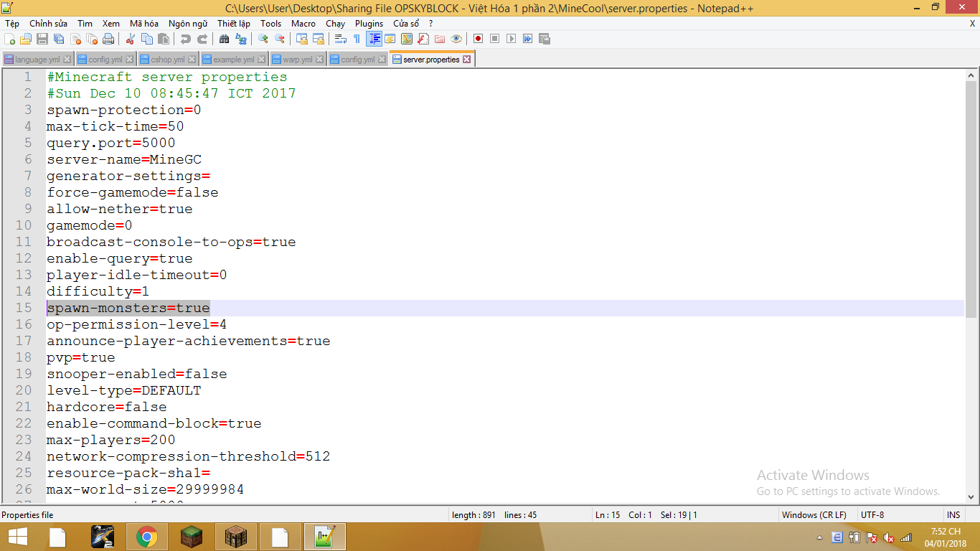Show hidden system tray icons
The height and width of the screenshot is (551, 980).
(x=820, y=537)
